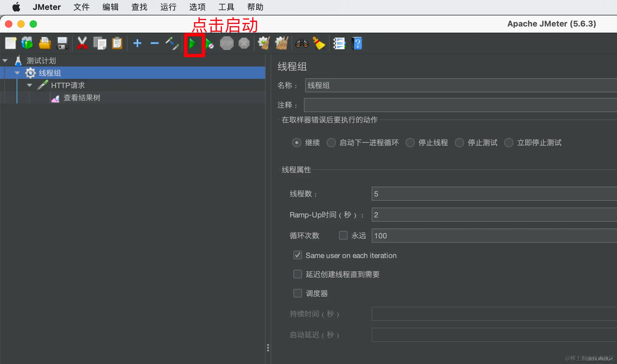Open the Apple menu
This screenshot has width=617, height=364.
pos(16,7)
